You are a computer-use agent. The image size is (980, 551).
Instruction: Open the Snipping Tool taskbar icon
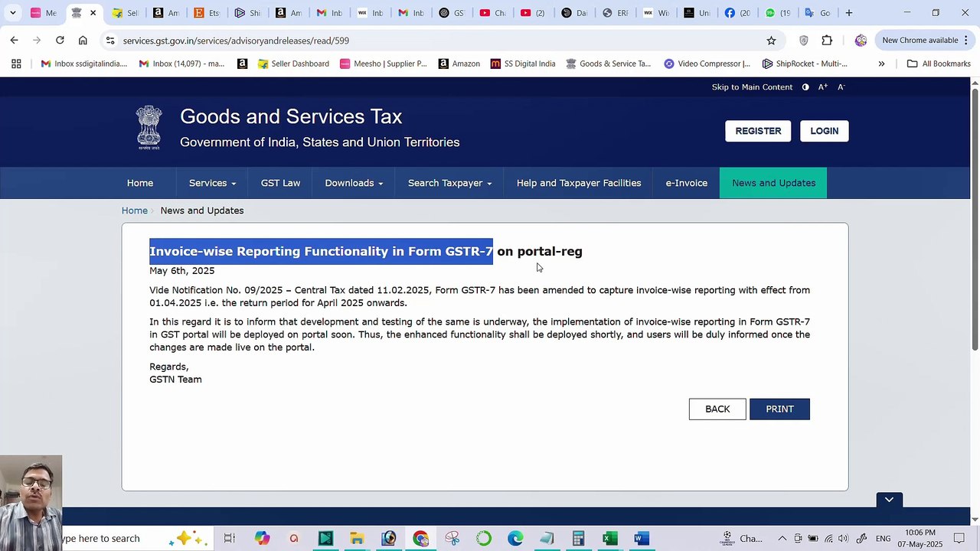click(x=452, y=539)
